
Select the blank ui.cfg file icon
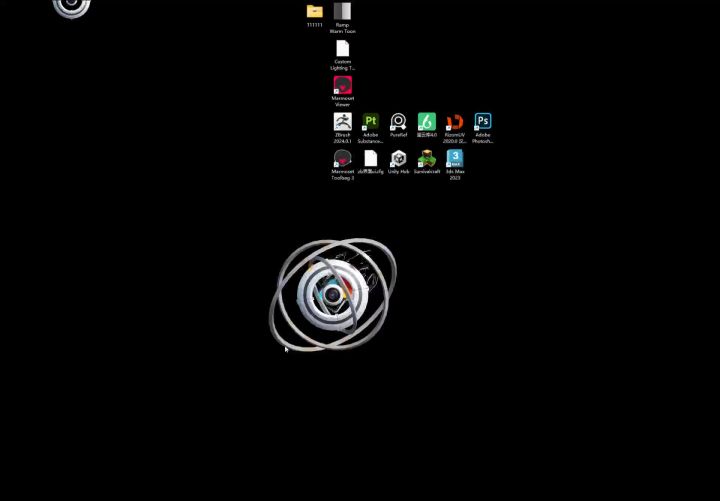click(371, 158)
